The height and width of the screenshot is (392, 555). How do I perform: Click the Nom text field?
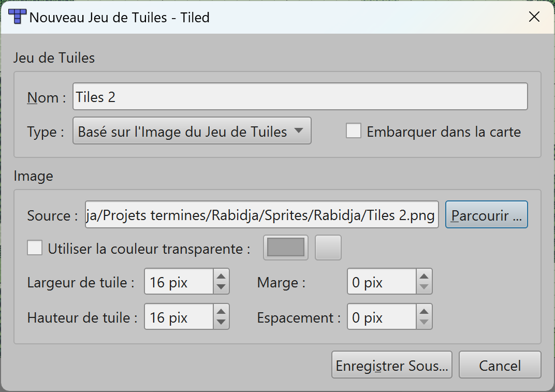click(300, 97)
